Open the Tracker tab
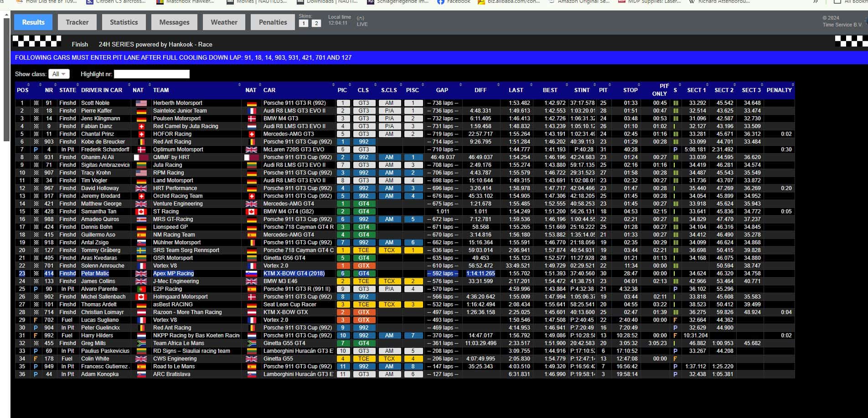Image resolution: width=868 pixels, height=418 pixels. pyautogui.click(x=77, y=22)
